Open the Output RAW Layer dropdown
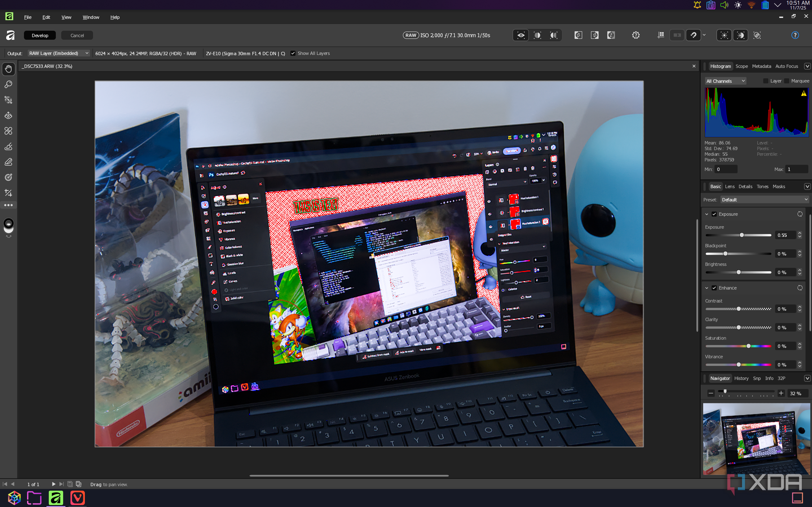 [58, 53]
